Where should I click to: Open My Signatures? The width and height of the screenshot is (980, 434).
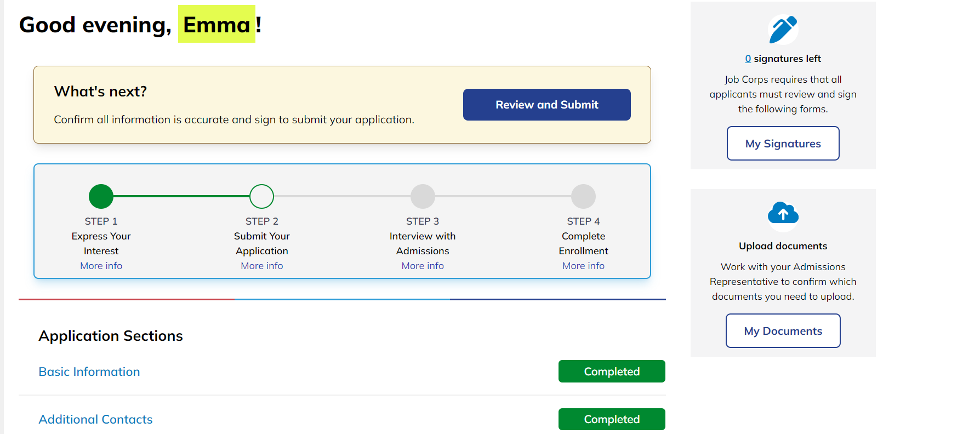pyautogui.click(x=783, y=144)
